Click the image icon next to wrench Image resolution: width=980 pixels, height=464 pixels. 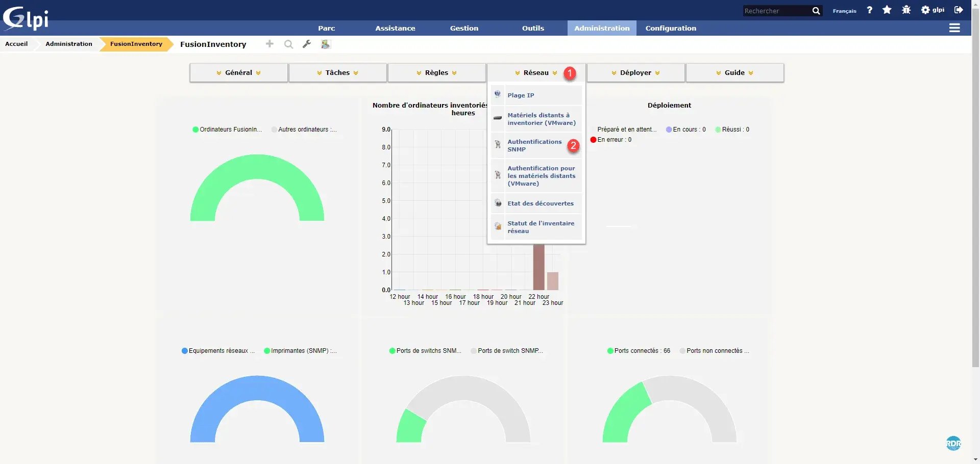(325, 44)
